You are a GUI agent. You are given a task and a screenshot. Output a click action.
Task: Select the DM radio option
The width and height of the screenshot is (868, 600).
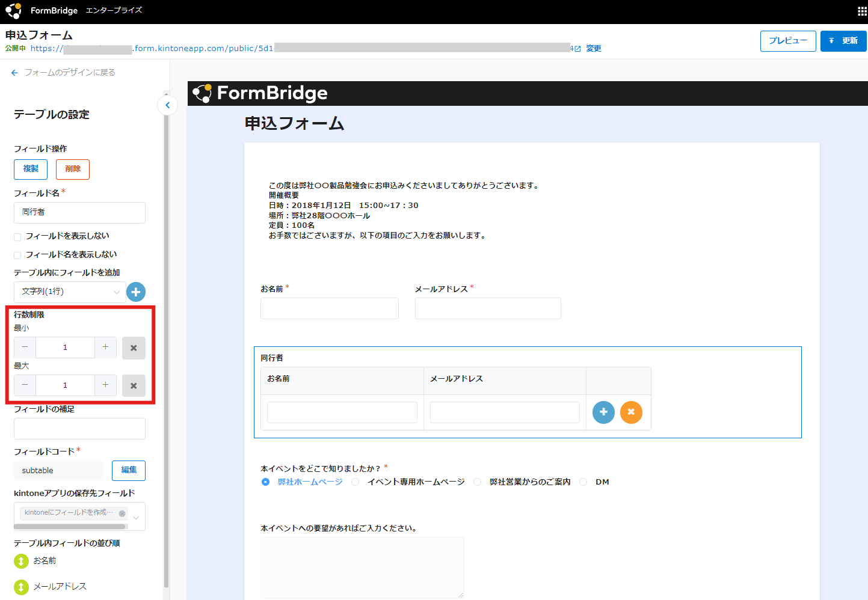583,482
